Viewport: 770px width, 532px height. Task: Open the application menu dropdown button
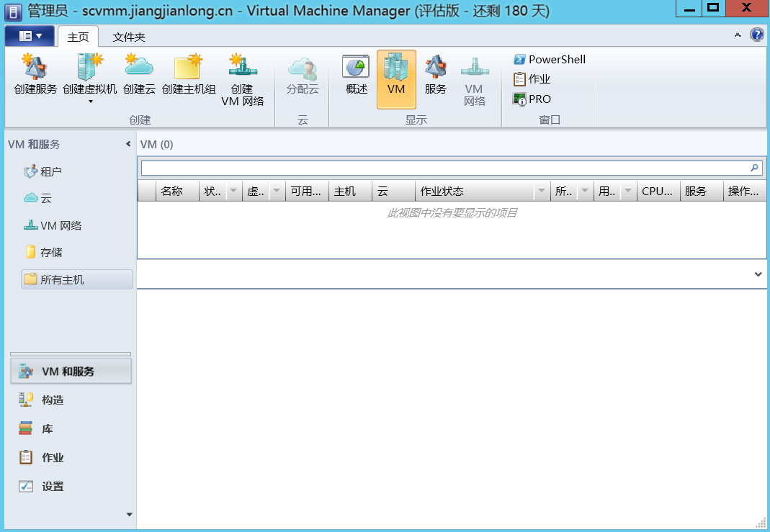click(x=30, y=36)
